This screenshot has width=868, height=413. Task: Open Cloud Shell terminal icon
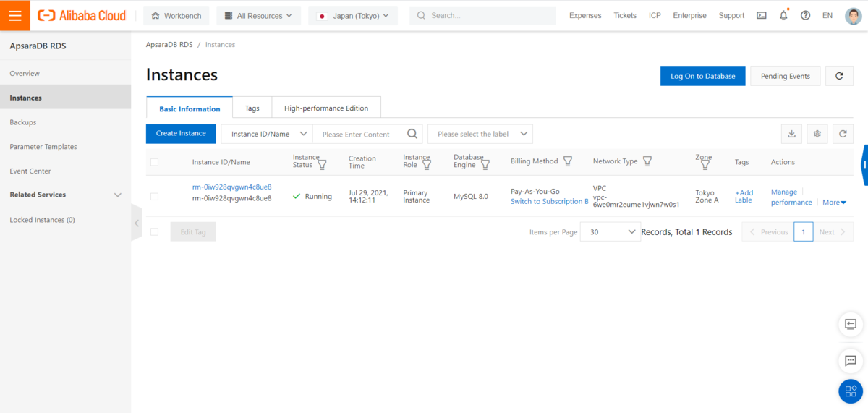(x=762, y=15)
